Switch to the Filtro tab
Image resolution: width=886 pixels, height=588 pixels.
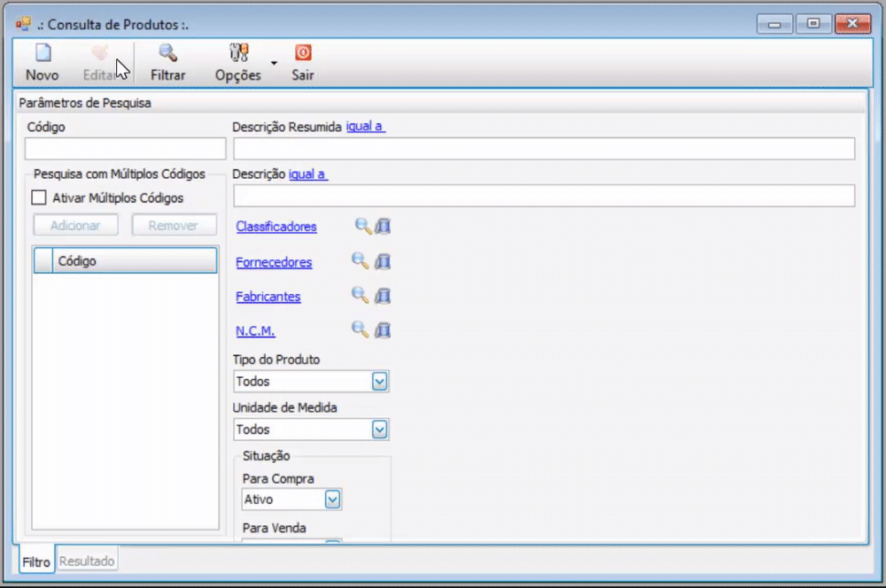coord(36,561)
